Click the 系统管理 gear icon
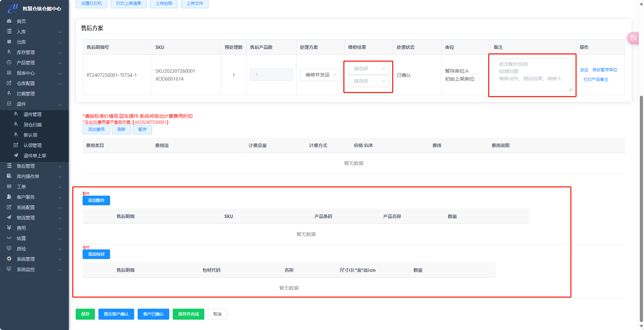 point(9,259)
